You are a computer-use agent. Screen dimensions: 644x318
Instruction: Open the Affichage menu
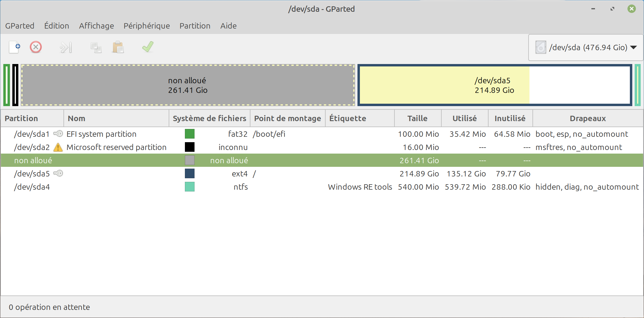(96, 26)
